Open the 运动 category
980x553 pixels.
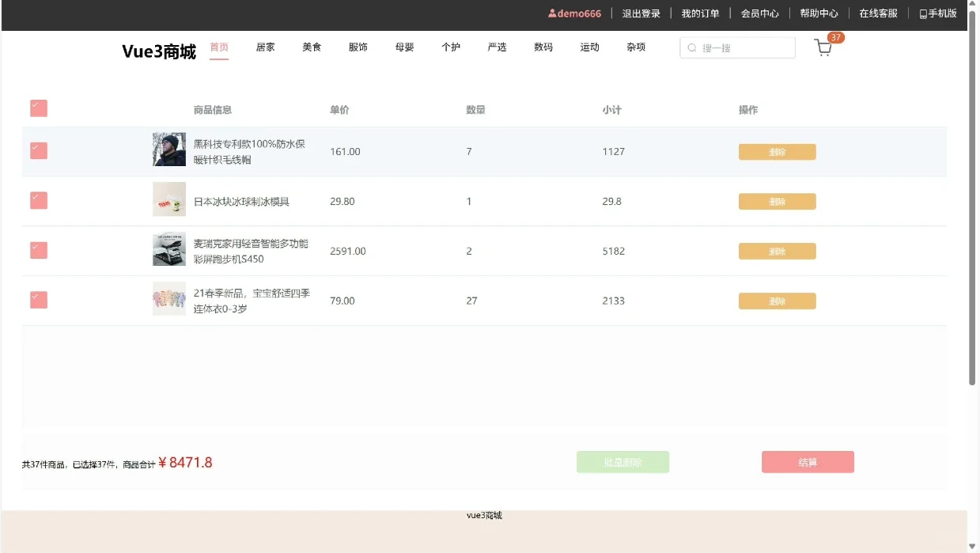(589, 47)
